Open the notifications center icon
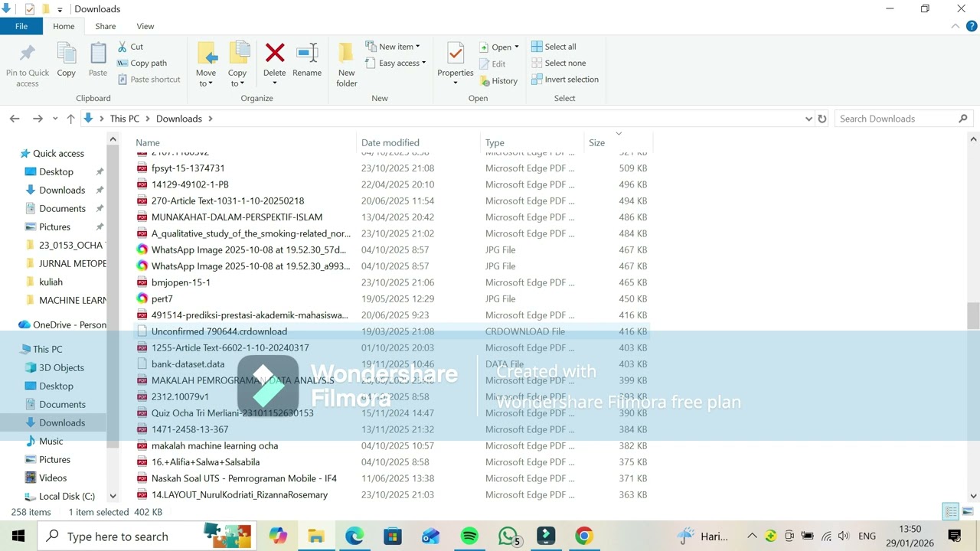This screenshot has width=980, height=551. (x=955, y=536)
